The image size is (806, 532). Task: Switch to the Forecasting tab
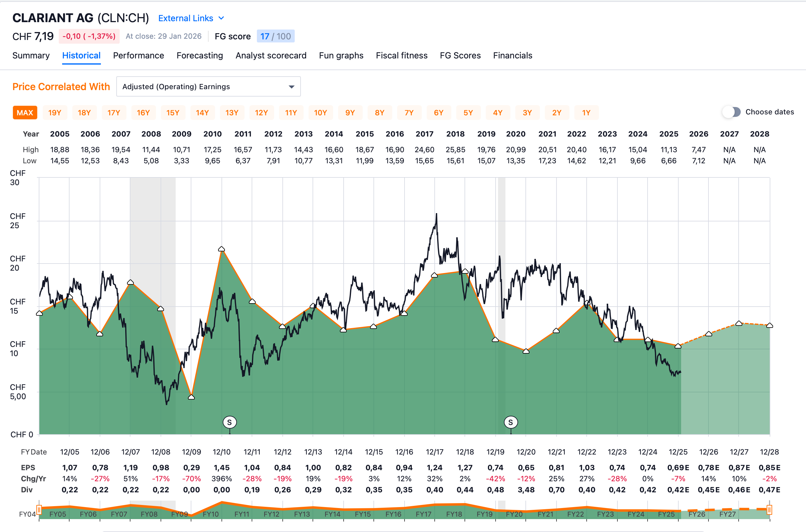pyautogui.click(x=200, y=55)
